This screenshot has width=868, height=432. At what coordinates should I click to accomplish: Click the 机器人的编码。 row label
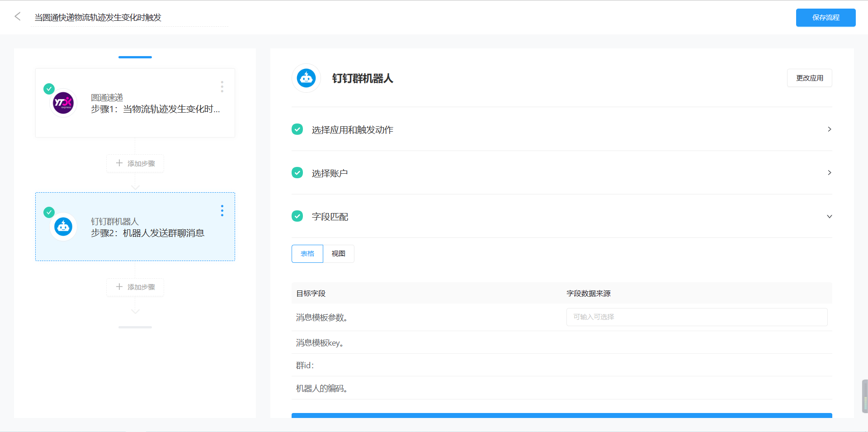322,389
